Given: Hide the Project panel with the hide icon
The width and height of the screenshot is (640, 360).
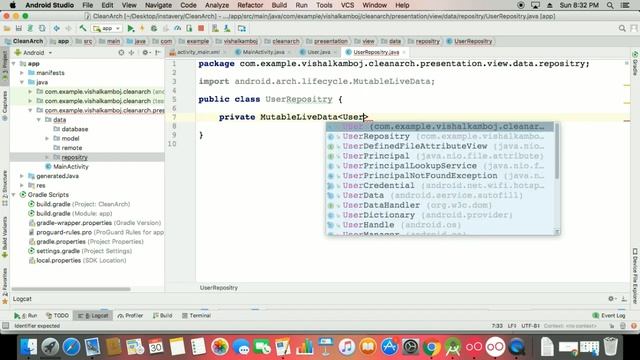Looking at the screenshot, I should [158, 53].
